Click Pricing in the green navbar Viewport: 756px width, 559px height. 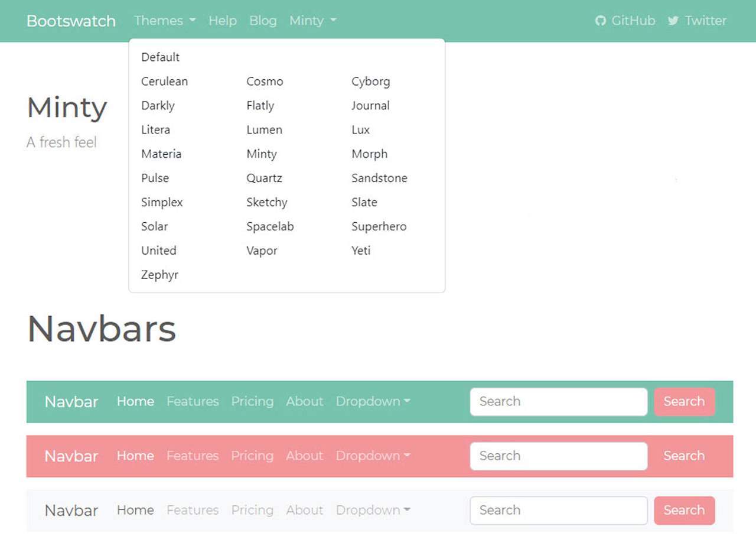(252, 401)
